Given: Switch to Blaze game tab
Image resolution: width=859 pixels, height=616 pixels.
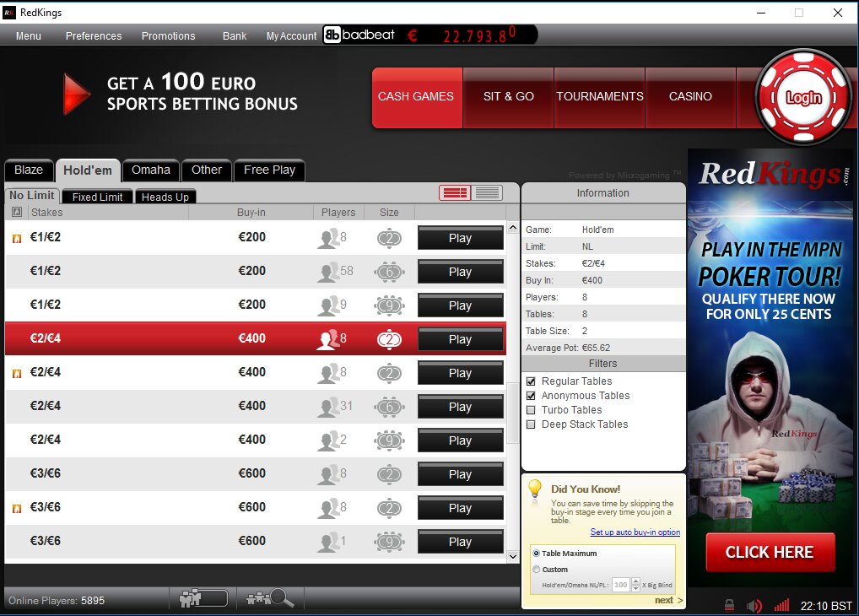Looking at the screenshot, I should [29, 170].
